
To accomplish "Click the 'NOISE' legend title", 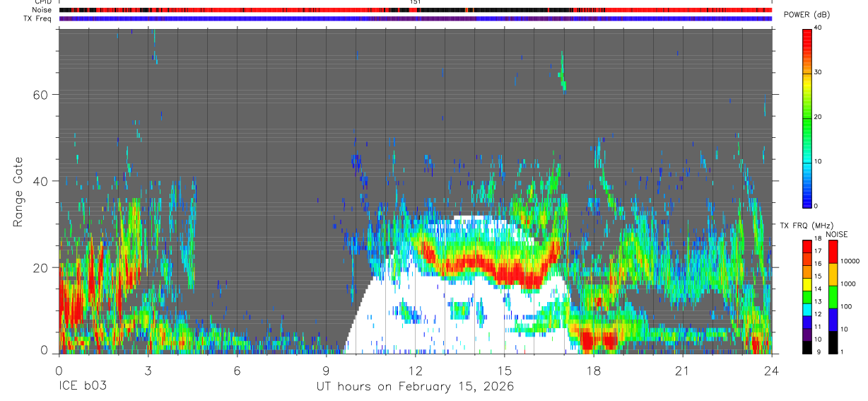I will [x=837, y=234].
